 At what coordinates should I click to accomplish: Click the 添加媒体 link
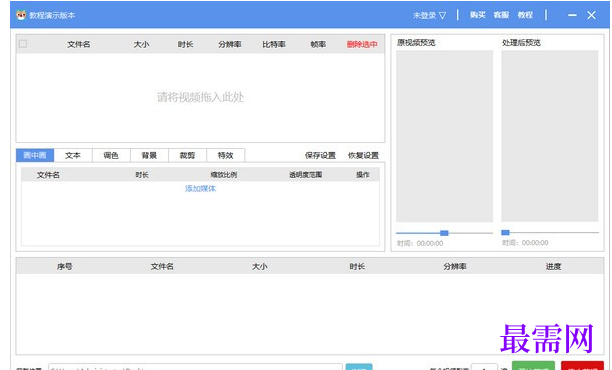[x=200, y=189]
